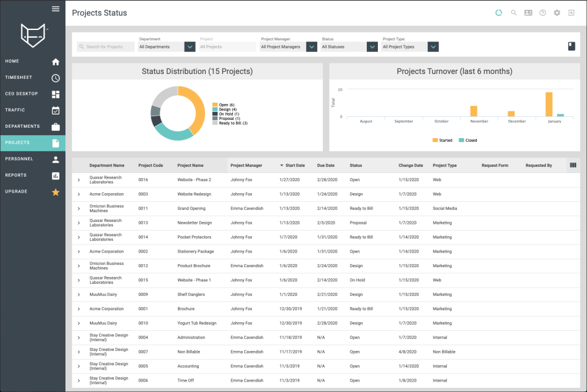
Task: Open the help icon in the top bar
Action: [542, 12]
